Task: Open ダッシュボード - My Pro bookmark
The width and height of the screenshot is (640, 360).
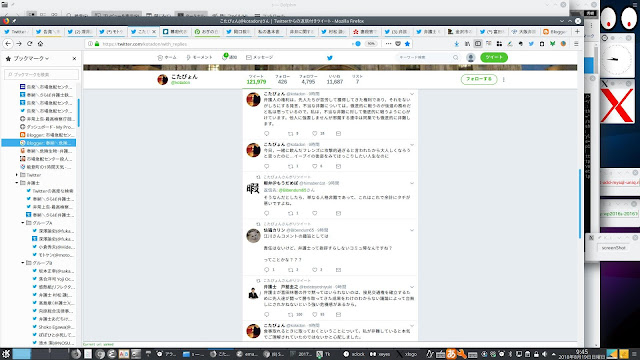Action: coord(46,127)
